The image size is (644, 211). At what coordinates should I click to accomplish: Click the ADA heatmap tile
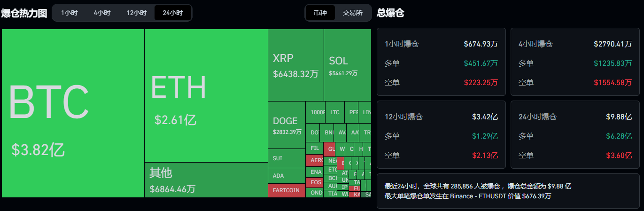click(286, 176)
